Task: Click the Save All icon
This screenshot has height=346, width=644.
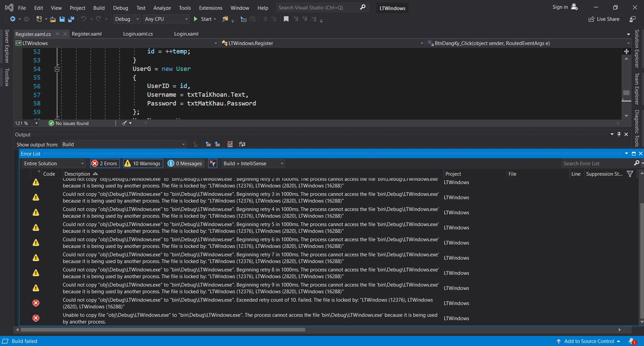Action: tap(71, 19)
